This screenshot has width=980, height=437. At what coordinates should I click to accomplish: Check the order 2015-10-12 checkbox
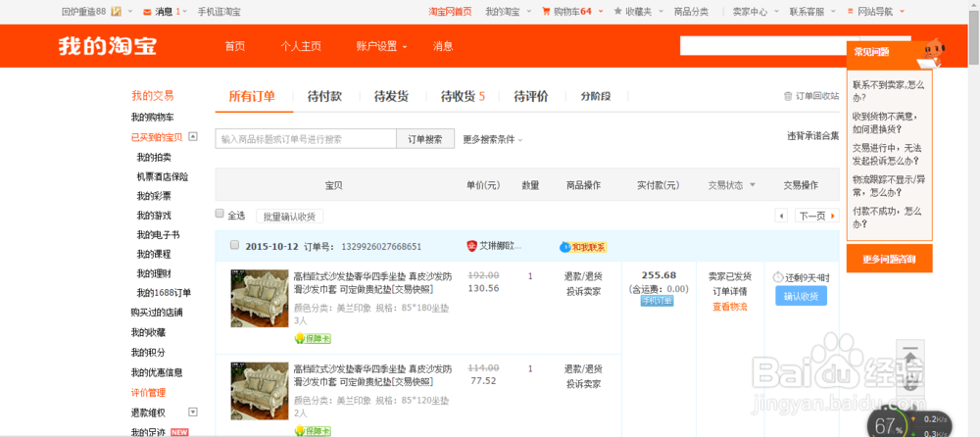coord(235,245)
